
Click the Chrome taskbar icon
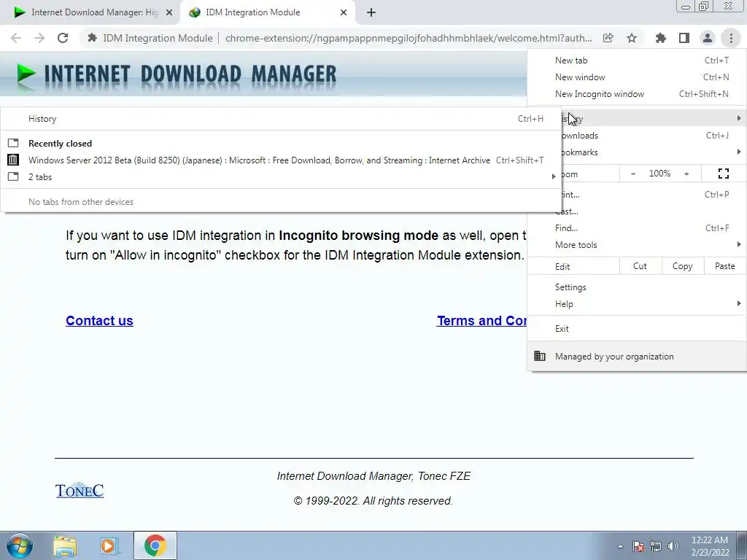click(x=155, y=545)
